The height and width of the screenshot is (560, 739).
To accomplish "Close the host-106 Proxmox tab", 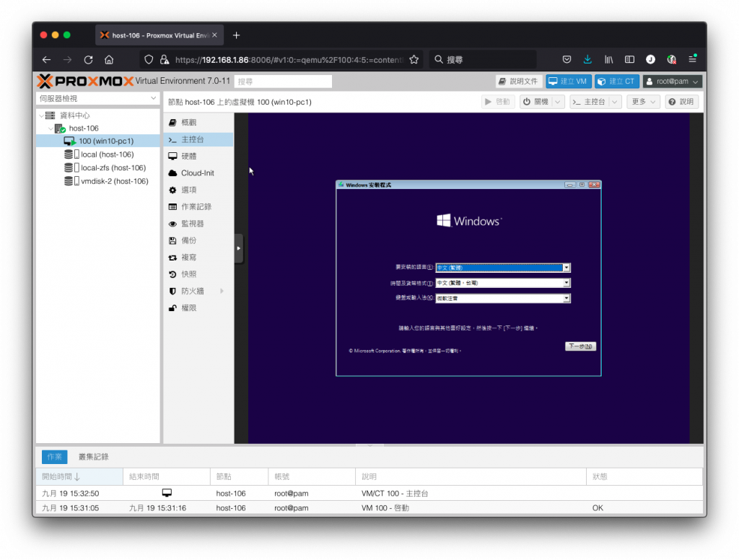I will point(214,35).
